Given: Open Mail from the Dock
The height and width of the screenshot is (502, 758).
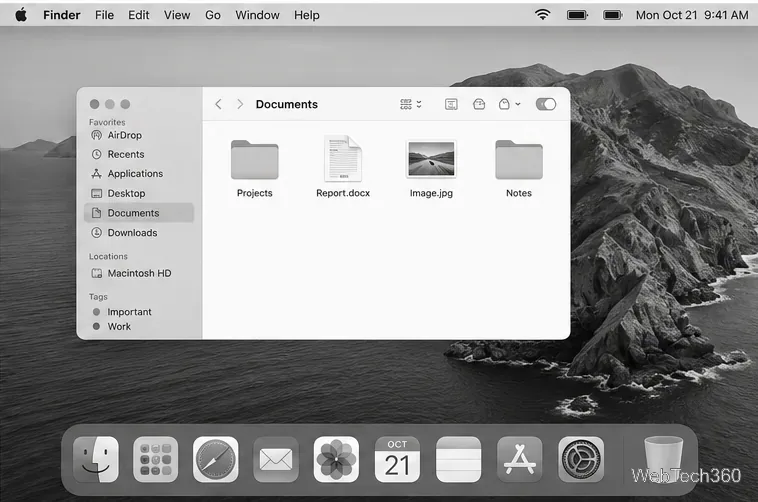Looking at the screenshot, I should tap(276, 459).
